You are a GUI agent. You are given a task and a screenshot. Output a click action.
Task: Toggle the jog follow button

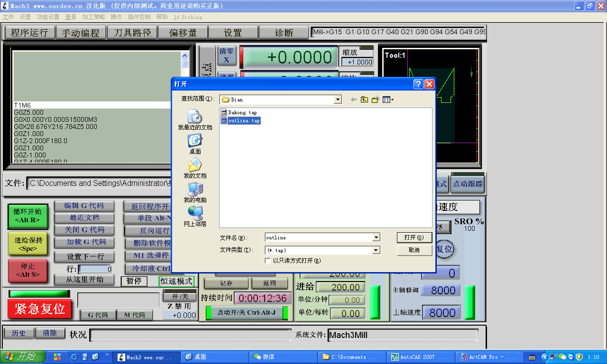(468, 184)
